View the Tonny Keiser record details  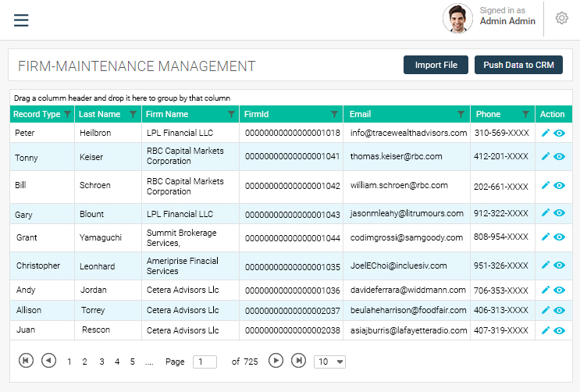(559, 157)
